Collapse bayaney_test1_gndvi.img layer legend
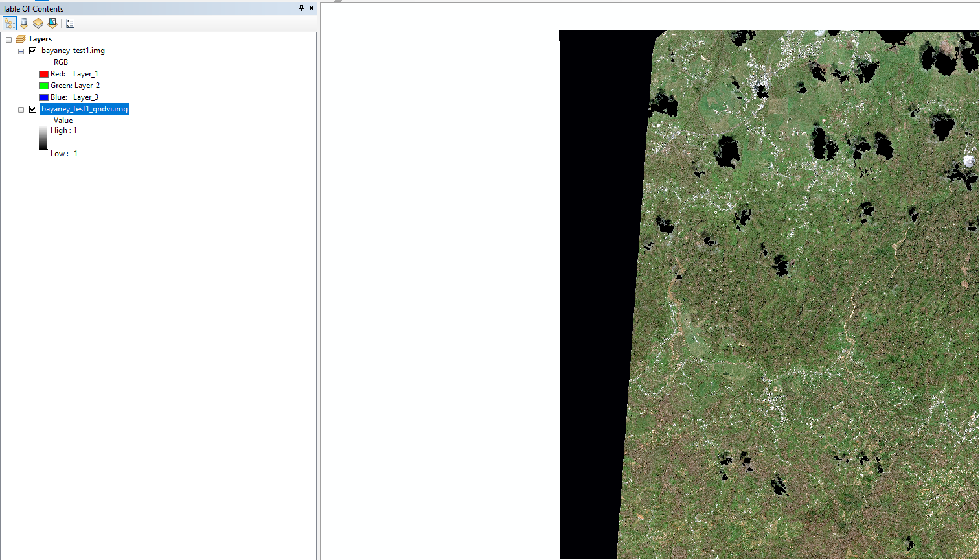 pos(21,110)
